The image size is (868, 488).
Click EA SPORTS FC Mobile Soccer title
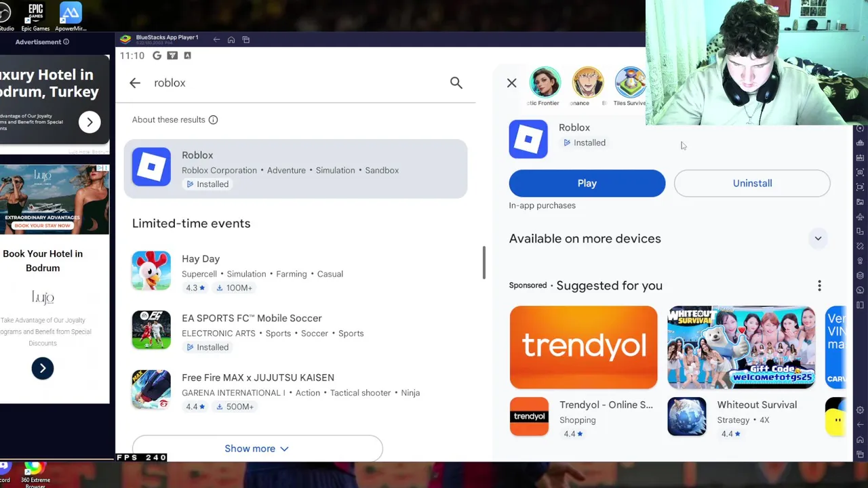(x=252, y=318)
